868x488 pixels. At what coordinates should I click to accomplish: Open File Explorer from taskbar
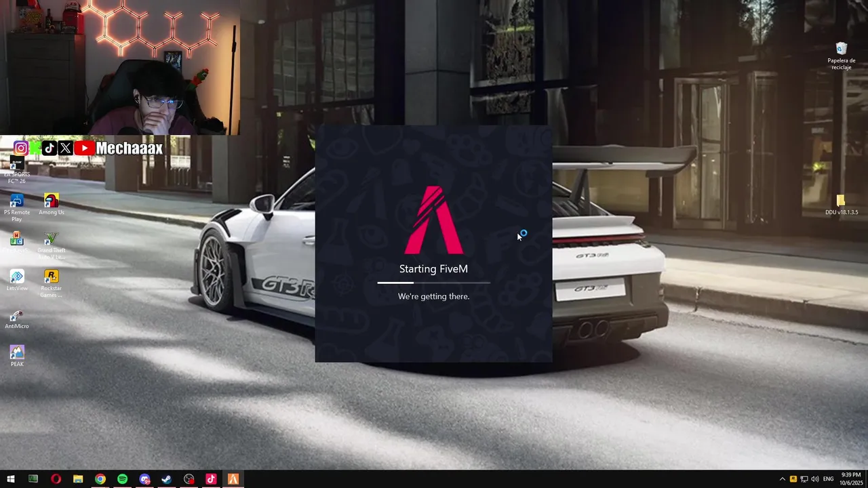(78, 479)
